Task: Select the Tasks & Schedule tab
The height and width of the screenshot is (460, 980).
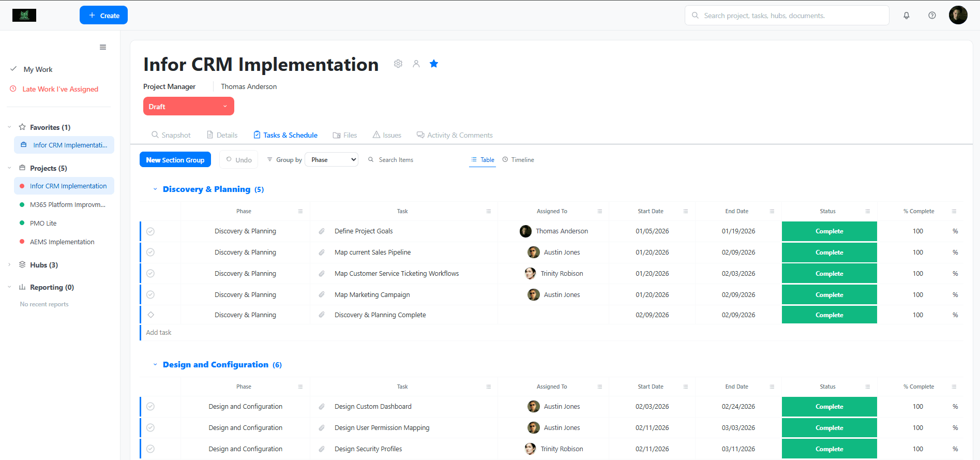Action: [285, 135]
